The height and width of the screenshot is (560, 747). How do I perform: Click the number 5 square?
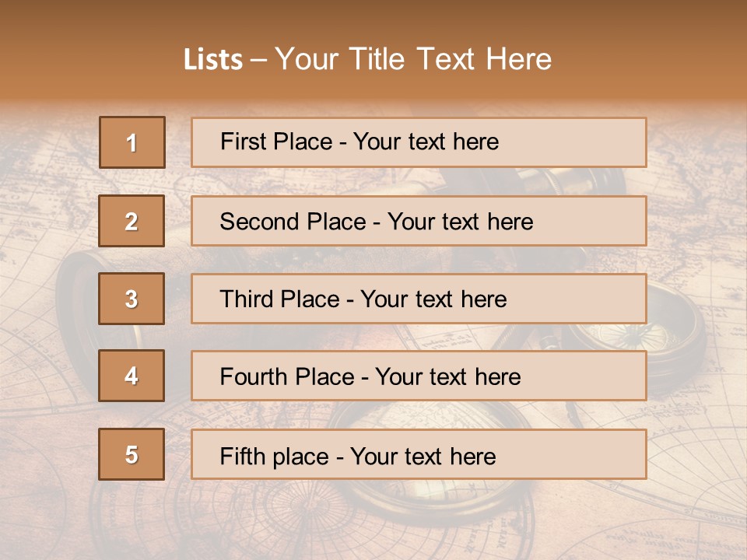132,454
